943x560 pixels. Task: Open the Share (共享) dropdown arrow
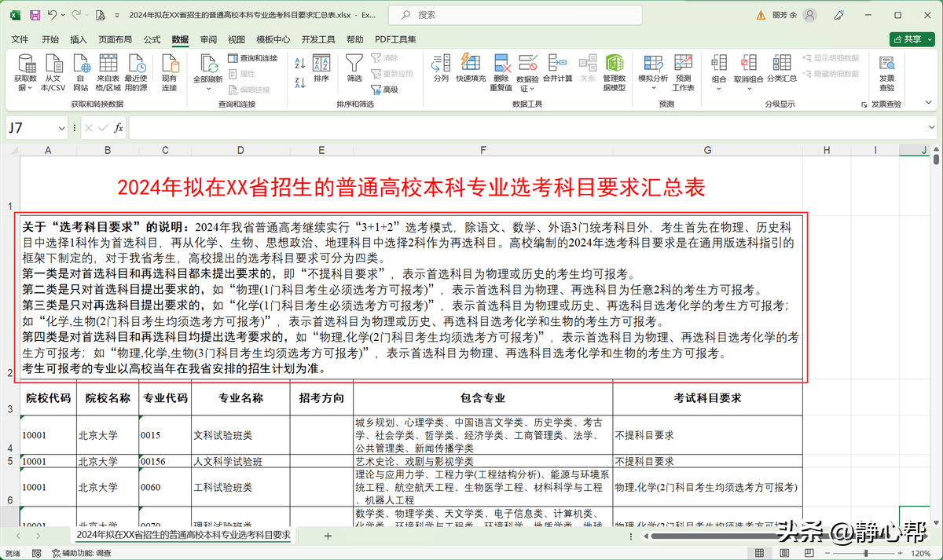click(x=929, y=39)
